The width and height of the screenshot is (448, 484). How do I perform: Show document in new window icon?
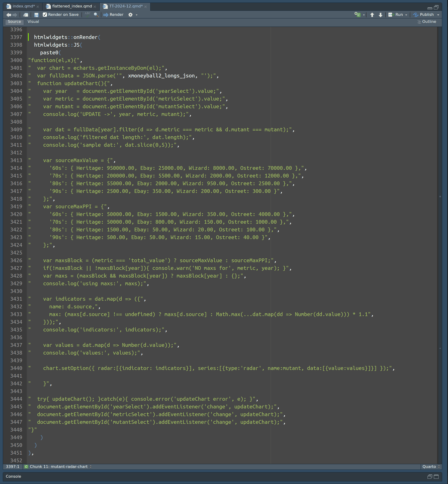click(x=25, y=15)
